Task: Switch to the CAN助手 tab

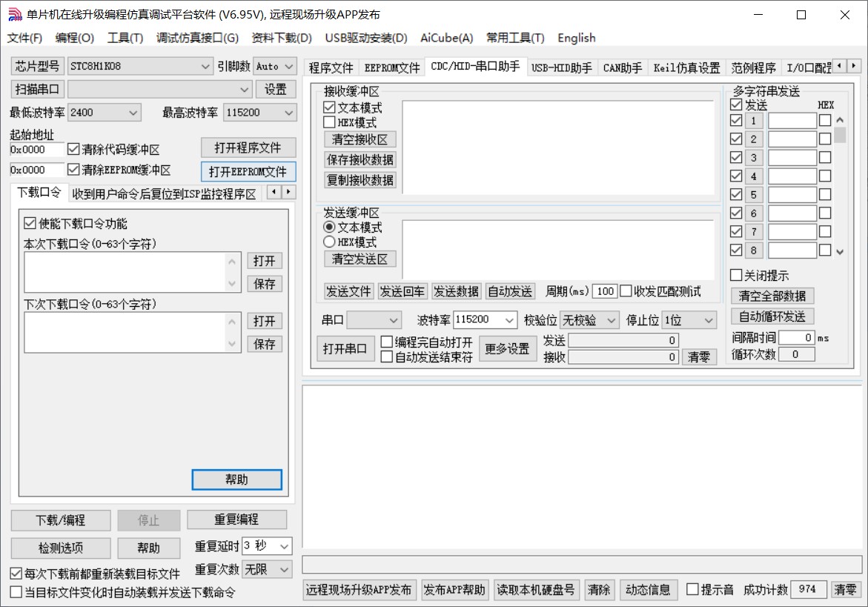Action: tap(622, 67)
